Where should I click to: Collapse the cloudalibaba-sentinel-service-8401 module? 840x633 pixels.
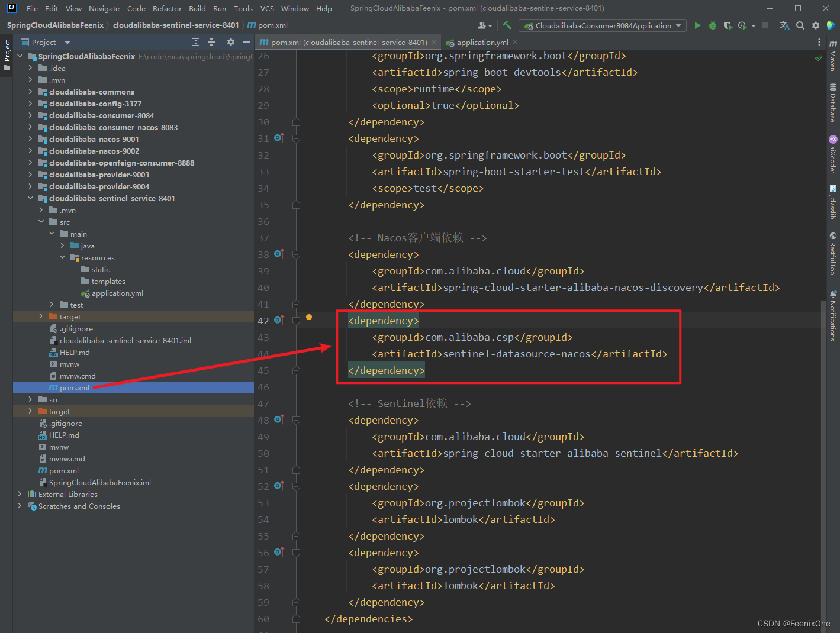tap(30, 198)
